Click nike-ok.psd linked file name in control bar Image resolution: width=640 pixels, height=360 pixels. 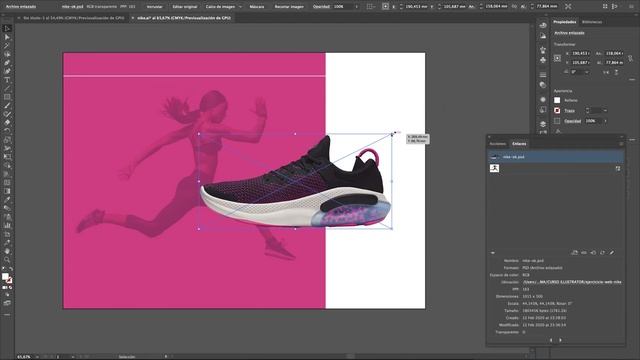72,7
